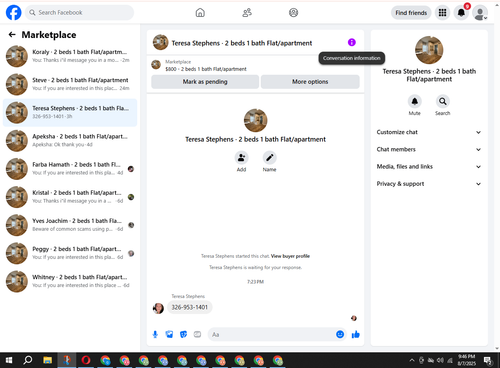Click the More options button
The width and height of the screenshot is (500, 368).
[x=310, y=82]
